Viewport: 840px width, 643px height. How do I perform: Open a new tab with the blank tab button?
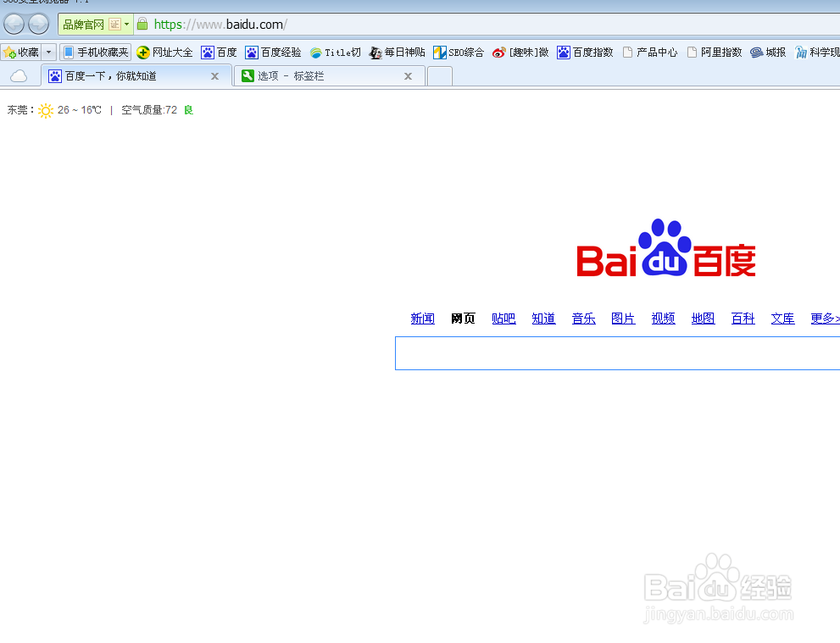pyautogui.click(x=440, y=76)
